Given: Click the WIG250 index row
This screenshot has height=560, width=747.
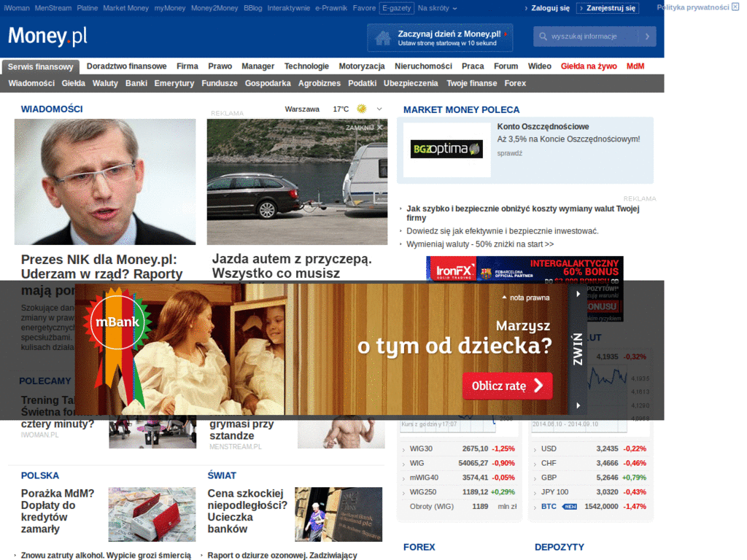Looking at the screenshot, I should 458,492.
